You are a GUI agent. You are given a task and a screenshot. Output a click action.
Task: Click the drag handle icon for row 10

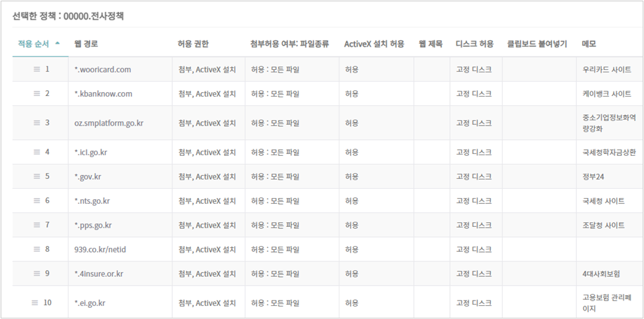[36, 303]
